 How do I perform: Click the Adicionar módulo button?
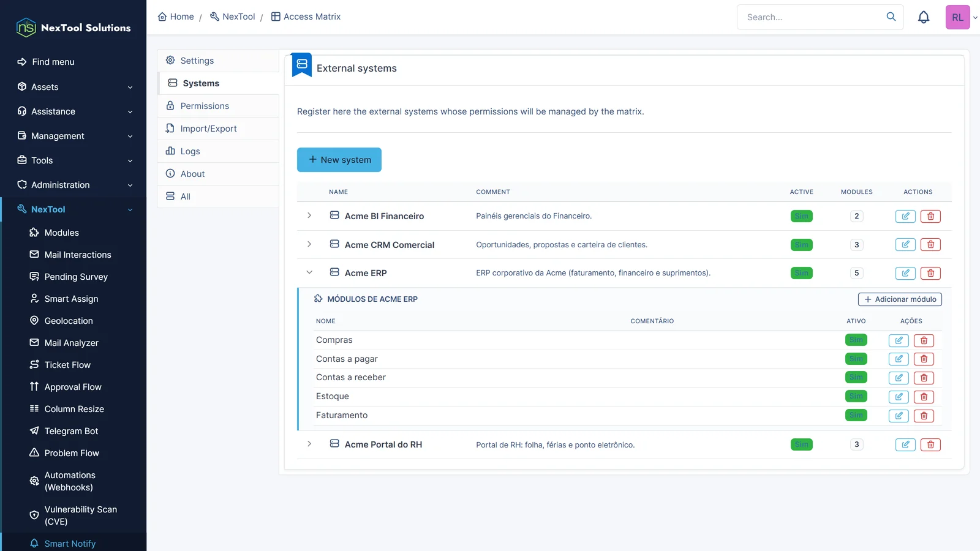(x=900, y=299)
